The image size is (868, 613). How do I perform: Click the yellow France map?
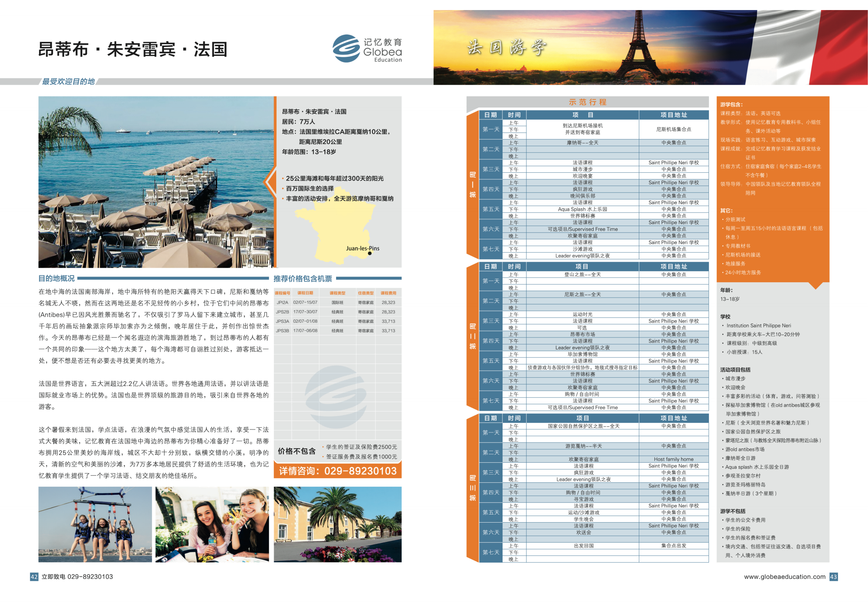point(335,225)
